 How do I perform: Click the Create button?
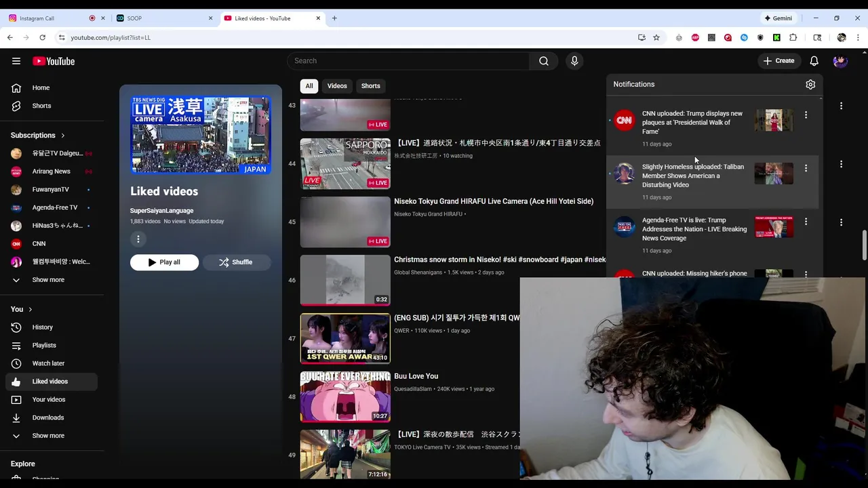(x=778, y=61)
